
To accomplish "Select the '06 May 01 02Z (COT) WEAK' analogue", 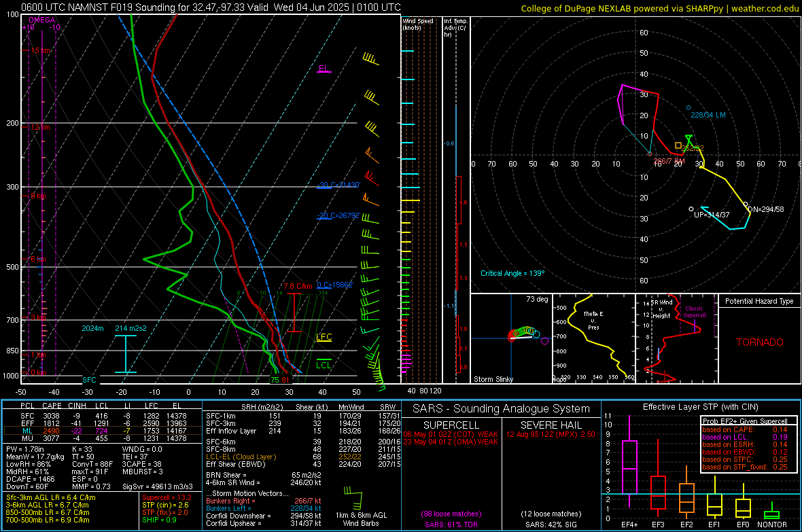I will pos(451,434).
